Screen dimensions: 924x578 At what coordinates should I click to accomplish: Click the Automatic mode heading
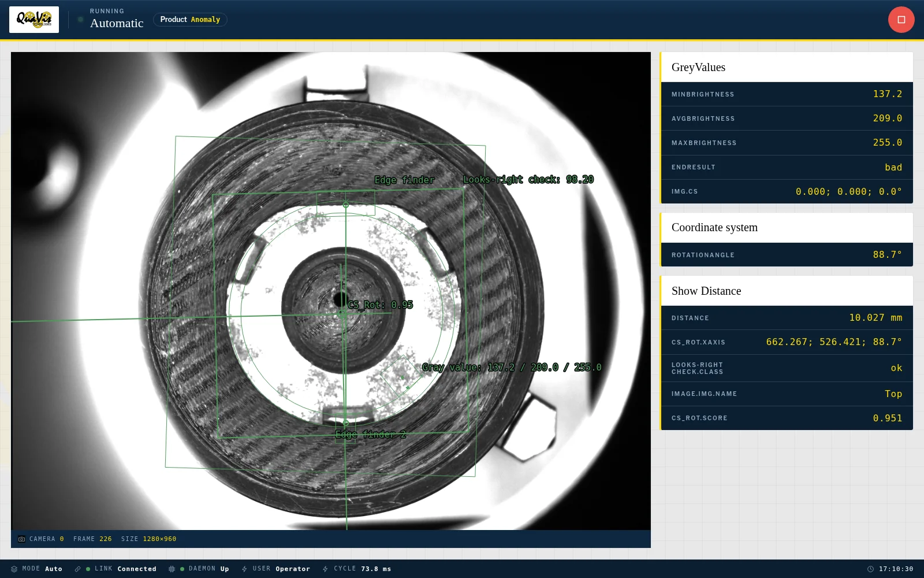(117, 24)
